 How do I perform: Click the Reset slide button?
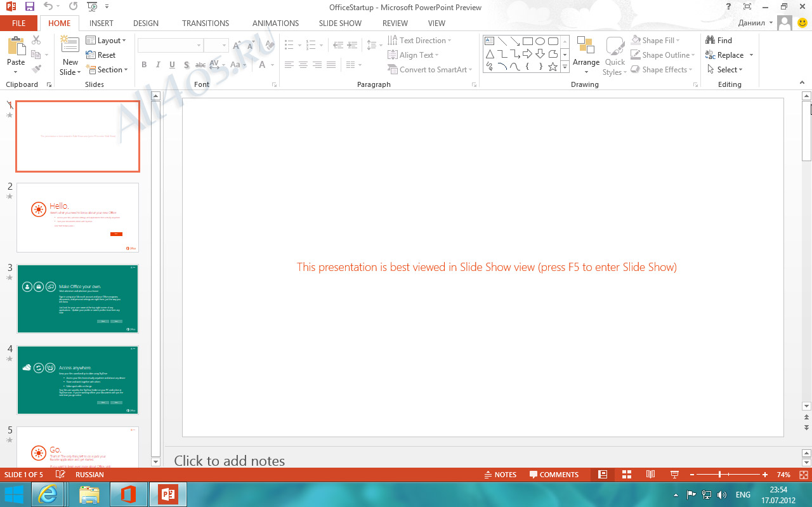click(101, 55)
